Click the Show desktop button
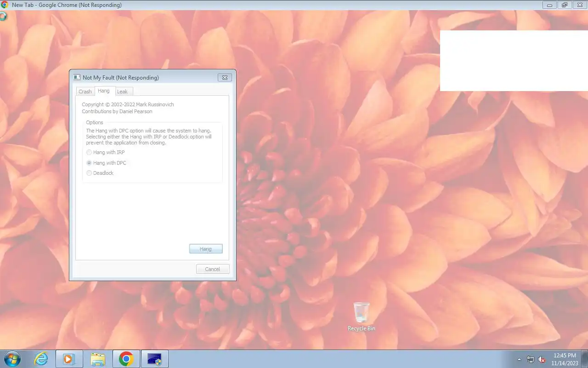588x368 pixels. click(585, 359)
